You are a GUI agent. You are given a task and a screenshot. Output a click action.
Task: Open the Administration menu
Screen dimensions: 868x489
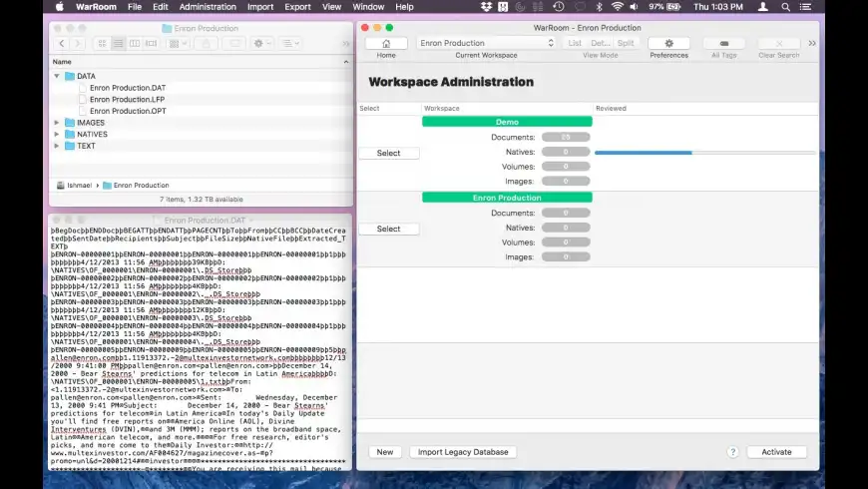click(x=207, y=6)
